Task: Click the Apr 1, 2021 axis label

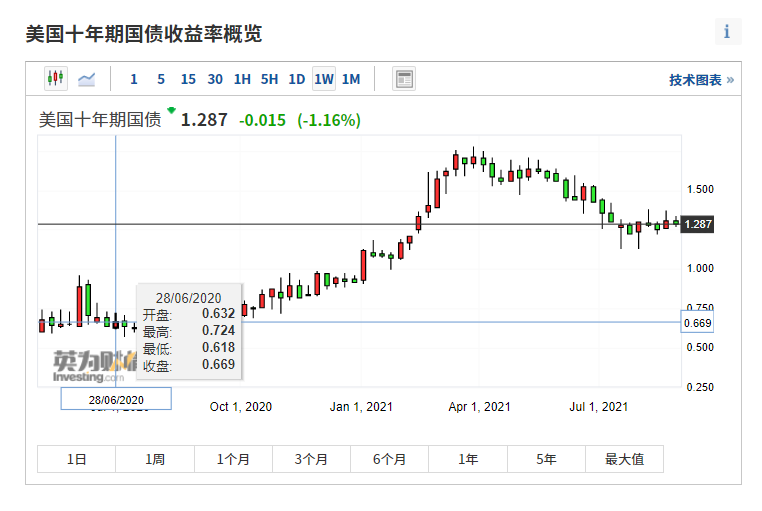Action: pyautogui.click(x=480, y=407)
